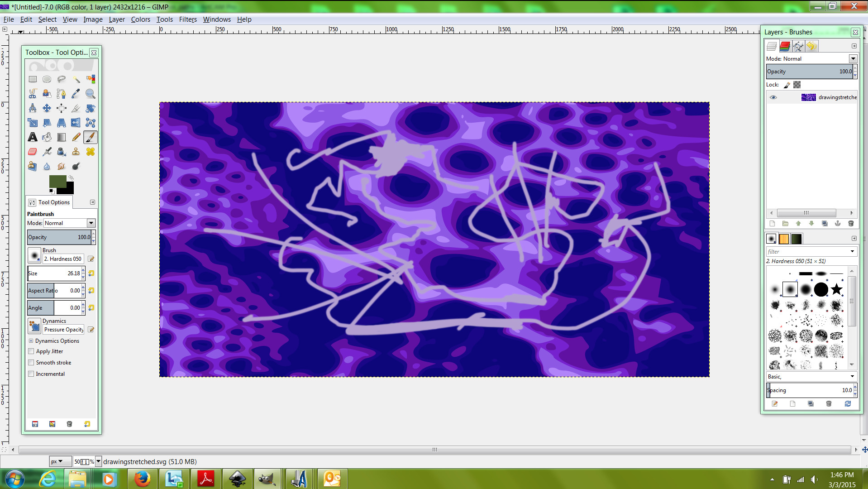The width and height of the screenshot is (868, 489).
Task: Select the Blend gradient tool
Action: click(62, 137)
